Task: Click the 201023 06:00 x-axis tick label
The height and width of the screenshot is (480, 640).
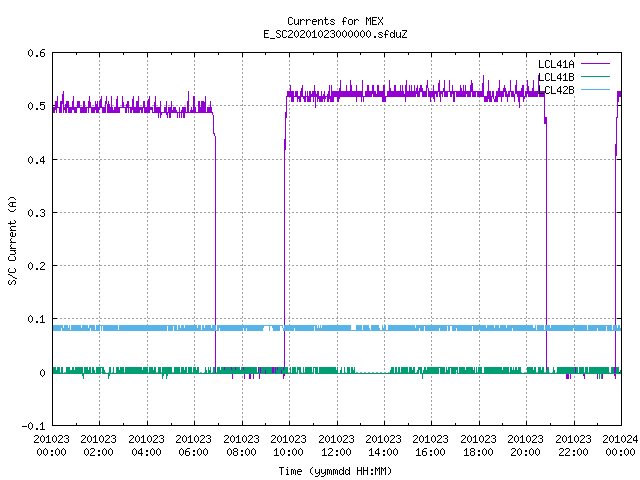Action: (193, 445)
